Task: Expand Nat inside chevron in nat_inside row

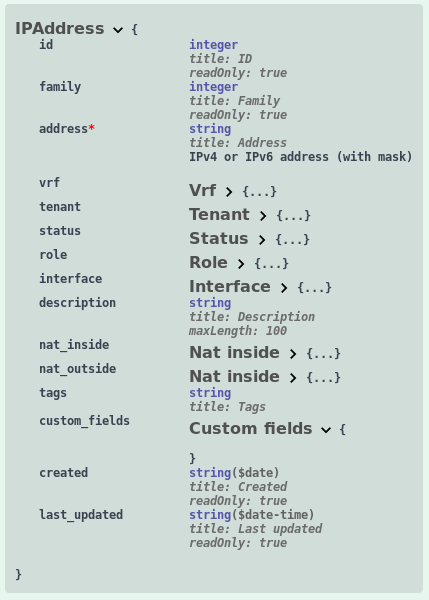Action: pyautogui.click(x=293, y=354)
